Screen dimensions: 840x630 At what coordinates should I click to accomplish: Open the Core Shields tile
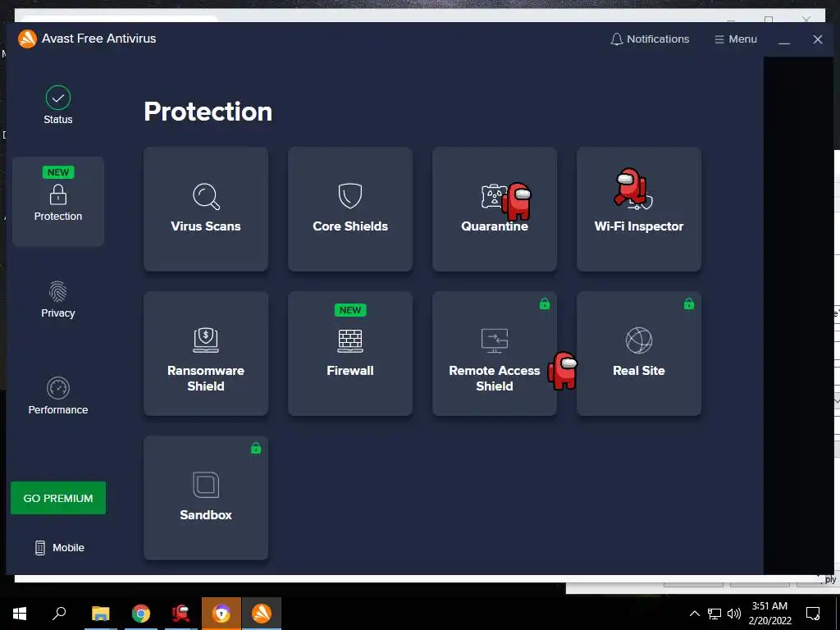coord(350,209)
